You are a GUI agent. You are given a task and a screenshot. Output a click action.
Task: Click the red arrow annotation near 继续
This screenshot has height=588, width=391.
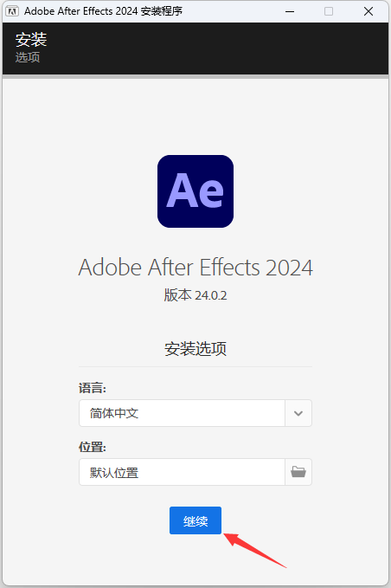(254, 550)
